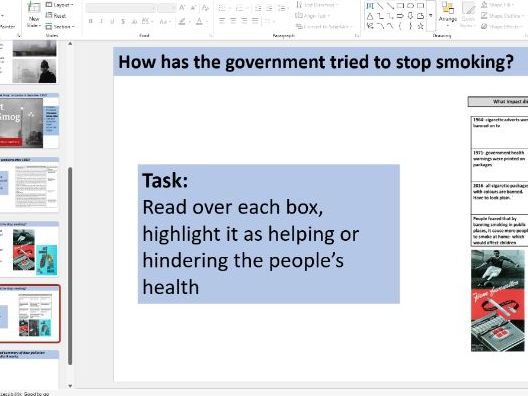Image resolution: width=528 pixels, height=396 pixels.
Task: Click the Reset slide button
Action: [56, 15]
